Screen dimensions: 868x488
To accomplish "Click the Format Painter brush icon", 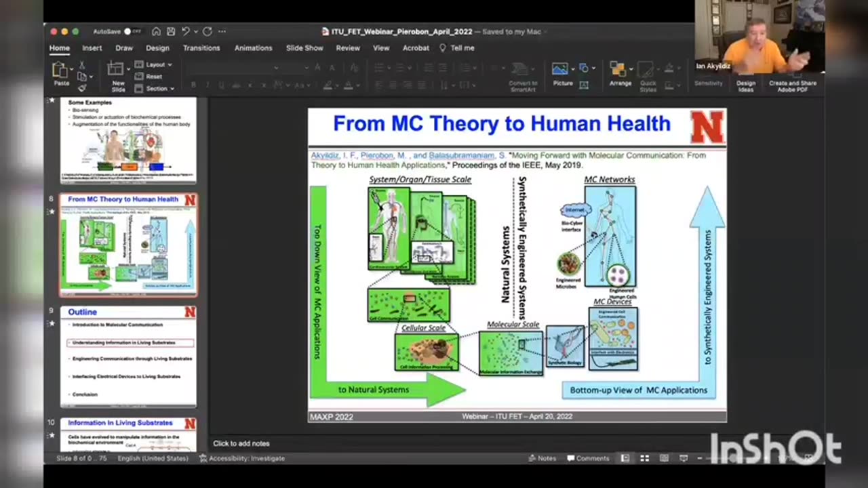I will (x=81, y=88).
